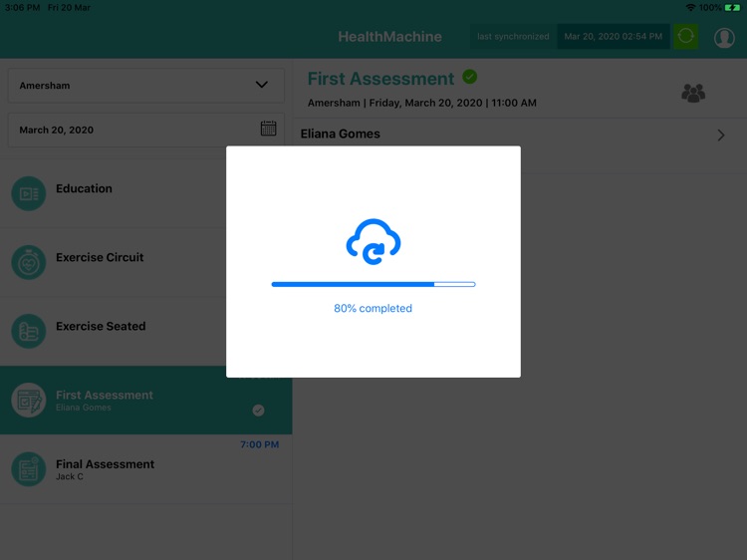
Task: Open the Exercise Seated list item
Action: pyautogui.click(x=146, y=331)
